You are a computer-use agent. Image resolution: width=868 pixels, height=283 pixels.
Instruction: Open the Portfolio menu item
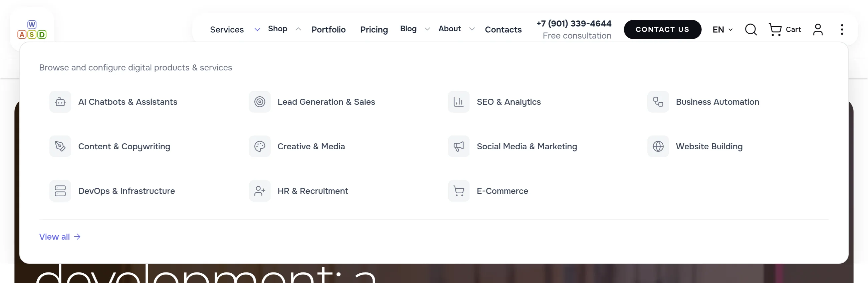(x=329, y=30)
